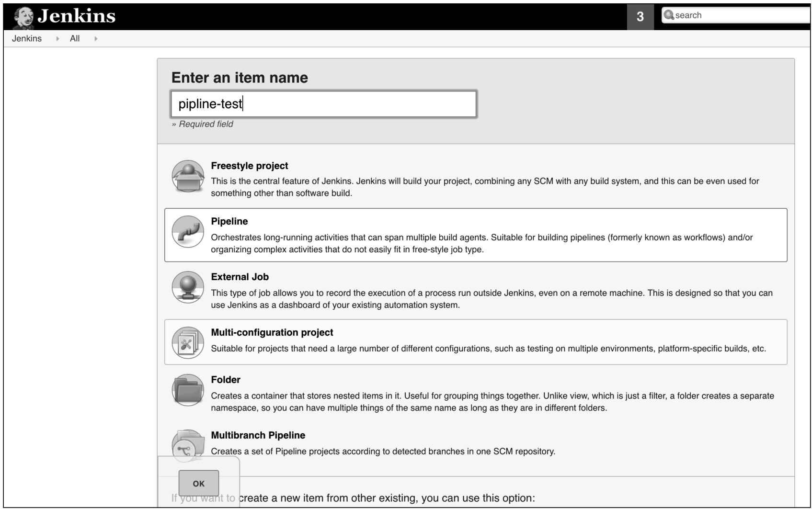Click the External Job description text
Viewport: 812px width, 509px height.
click(492, 299)
